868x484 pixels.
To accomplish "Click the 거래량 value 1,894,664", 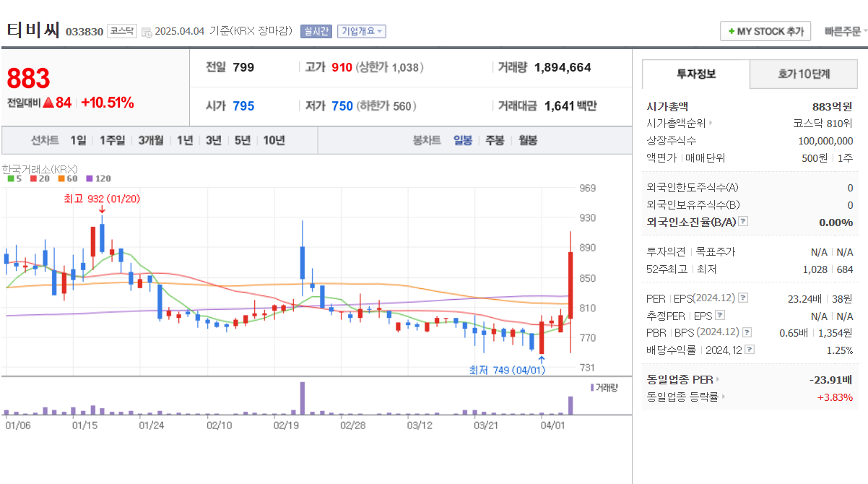I will point(563,67).
